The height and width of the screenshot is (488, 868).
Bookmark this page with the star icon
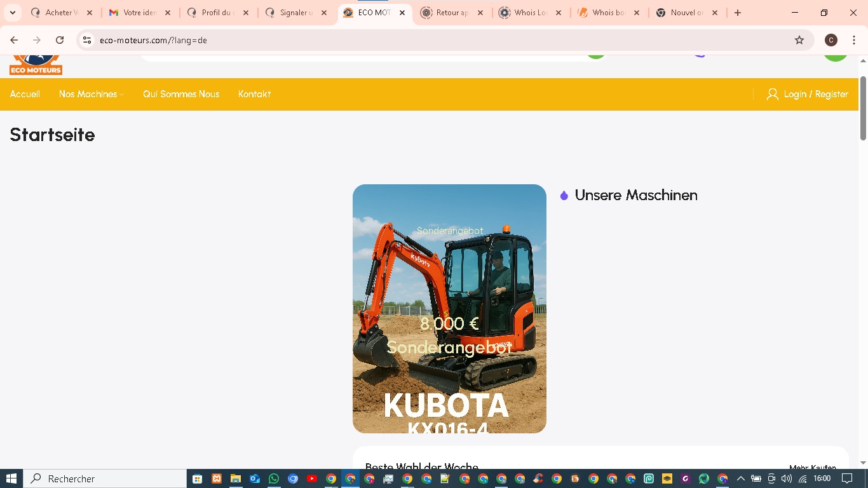tap(799, 40)
